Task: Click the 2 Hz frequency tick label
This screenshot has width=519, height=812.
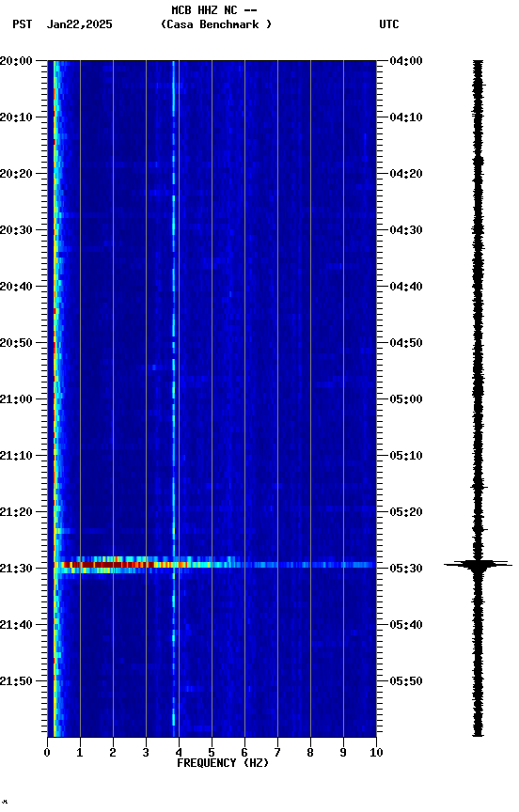Action: pyautogui.click(x=113, y=753)
